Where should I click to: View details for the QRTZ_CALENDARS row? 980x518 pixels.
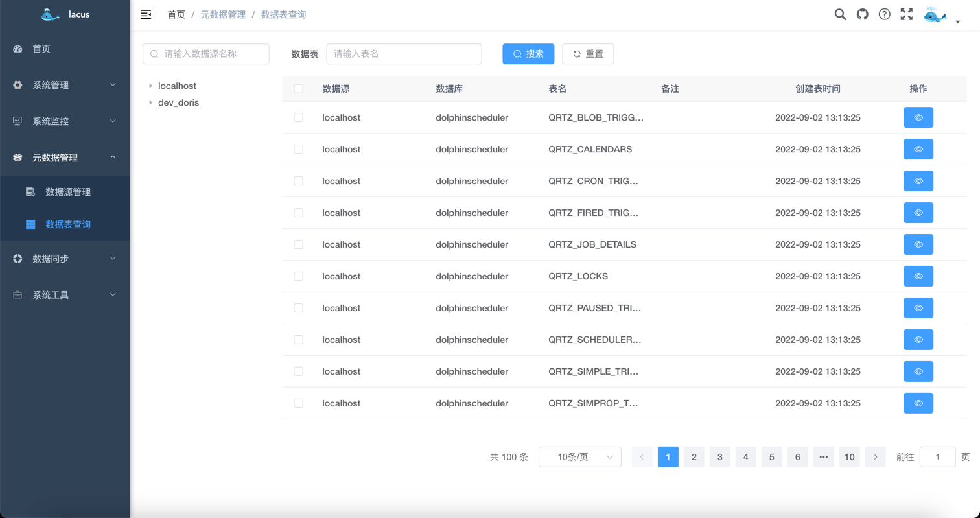tap(918, 149)
